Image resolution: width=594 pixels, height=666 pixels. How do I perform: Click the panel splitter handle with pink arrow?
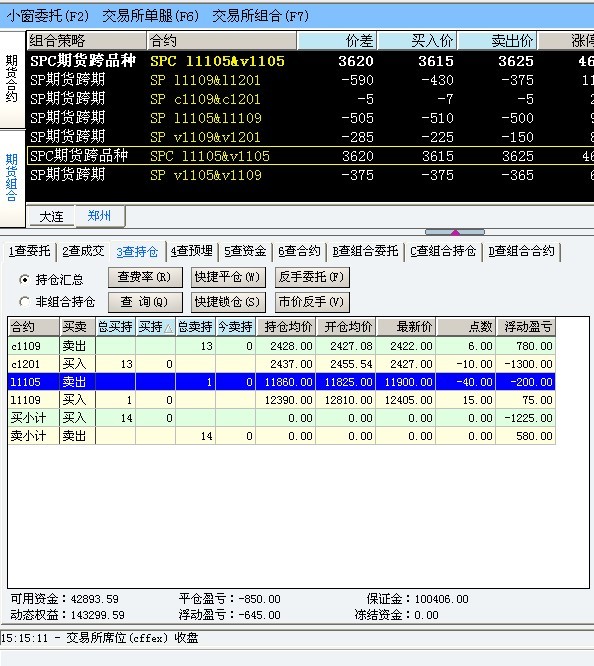click(455, 232)
